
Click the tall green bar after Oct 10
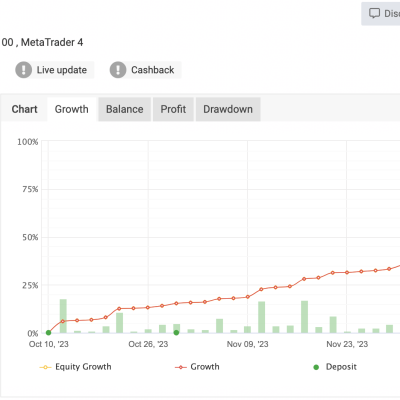pyautogui.click(x=63, y=316)
